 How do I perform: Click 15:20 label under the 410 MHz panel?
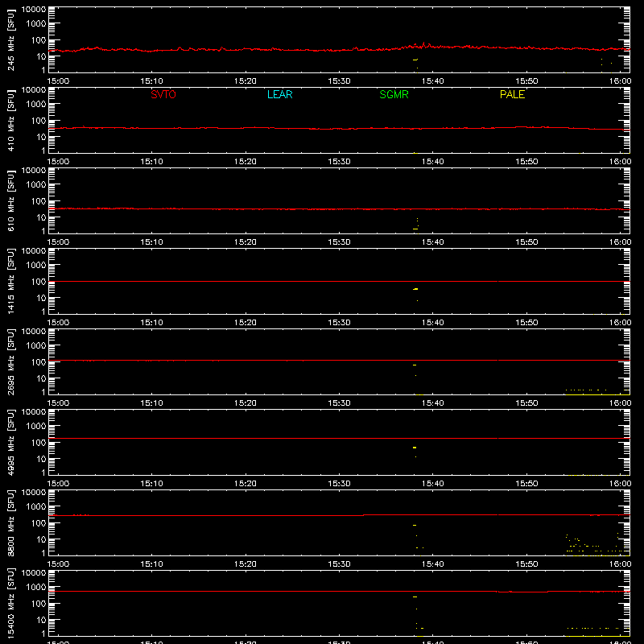click(x=246, y=162)
